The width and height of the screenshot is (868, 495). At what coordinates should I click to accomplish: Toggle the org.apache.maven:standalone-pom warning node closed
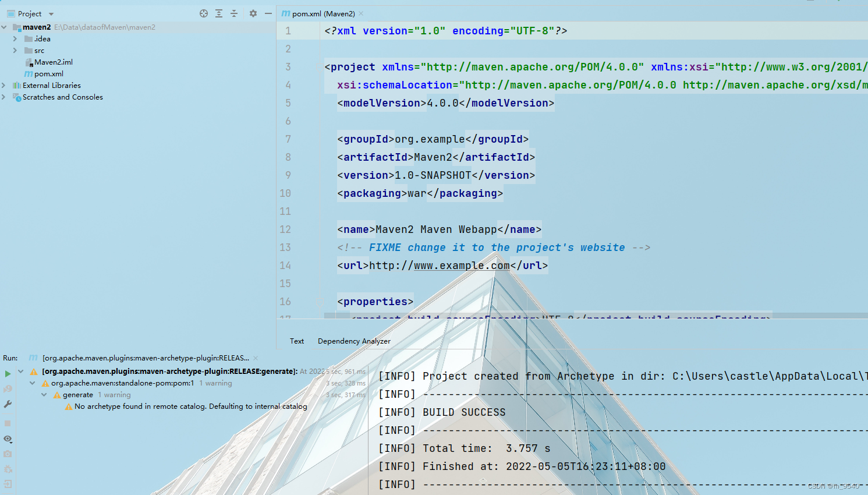click(x=33, y=383)
